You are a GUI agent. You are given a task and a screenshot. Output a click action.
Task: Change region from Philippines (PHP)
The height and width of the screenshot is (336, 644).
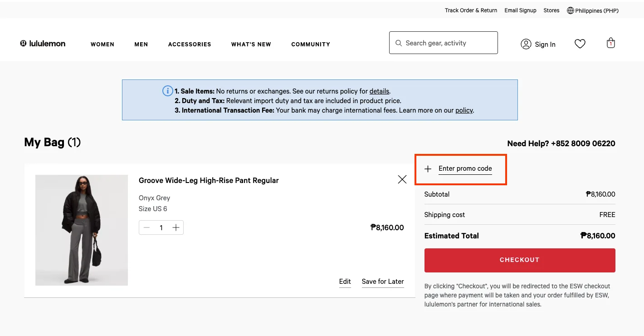(597, 11)
